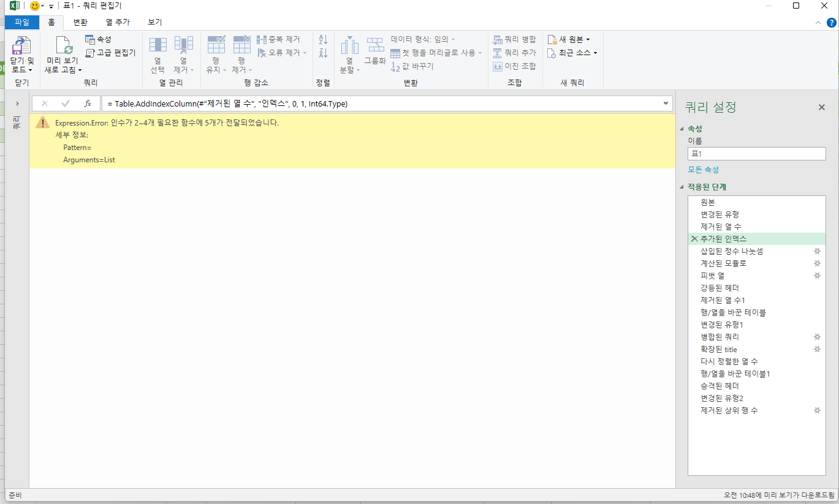Click the 열 선택 choose columns icon
The width and height of the screenshot is (839, 504).
[158, 45]
